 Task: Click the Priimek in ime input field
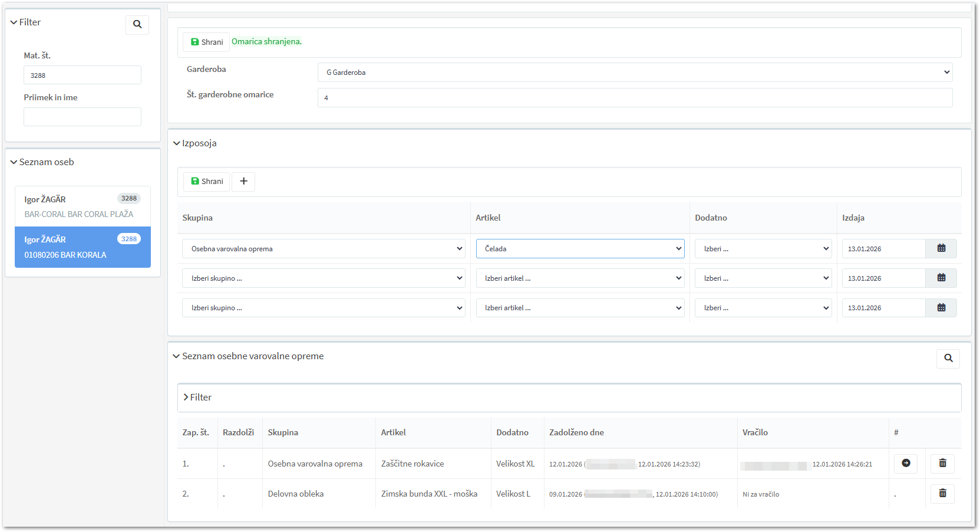click(83, 117)
